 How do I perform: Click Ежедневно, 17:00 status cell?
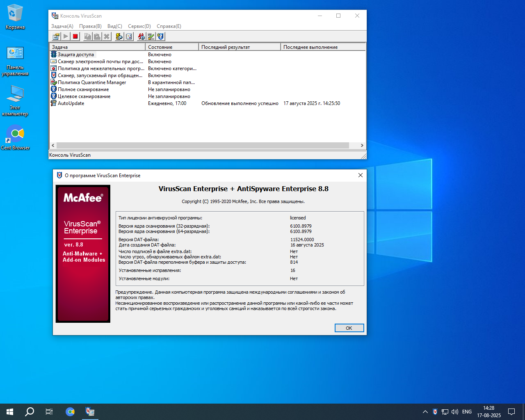(x=167, y=103)
